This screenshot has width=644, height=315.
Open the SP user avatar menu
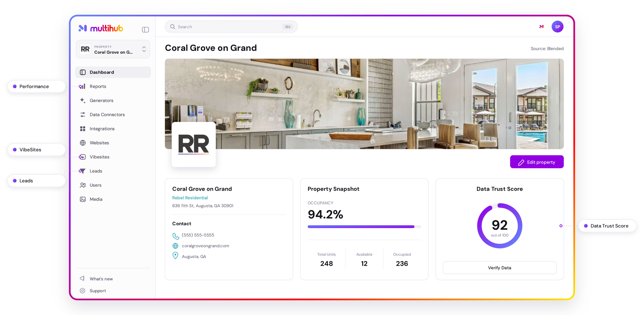pos(557,26)
